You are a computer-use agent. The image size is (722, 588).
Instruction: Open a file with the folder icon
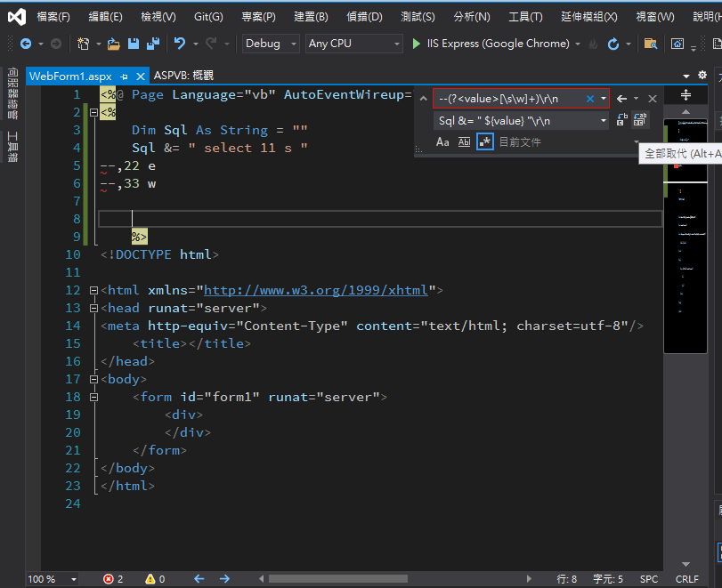point(113,44)
